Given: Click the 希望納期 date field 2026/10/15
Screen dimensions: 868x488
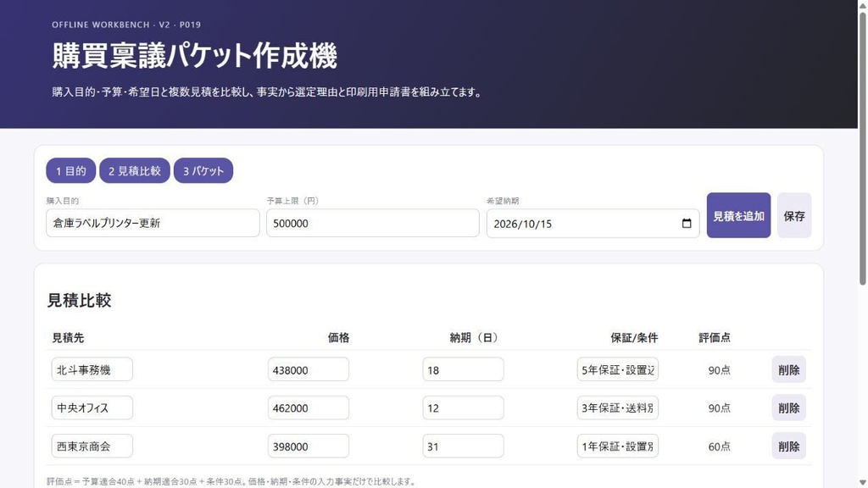Looking at the screenshot, I should tap(593, 224).
